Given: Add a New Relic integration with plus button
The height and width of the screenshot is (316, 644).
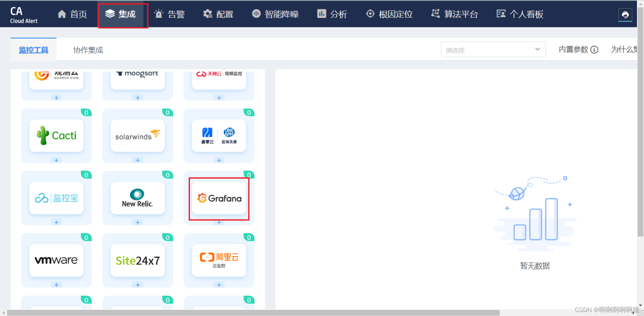Looking at the screenshot, I should pyautogui.click(x=138, y=222).
